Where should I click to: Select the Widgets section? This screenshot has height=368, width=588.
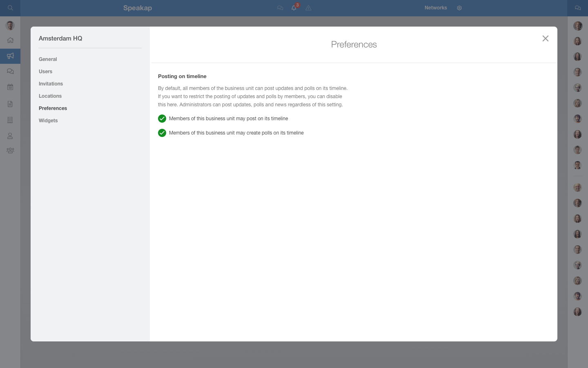pyautogui.click(x=48, y=121)
